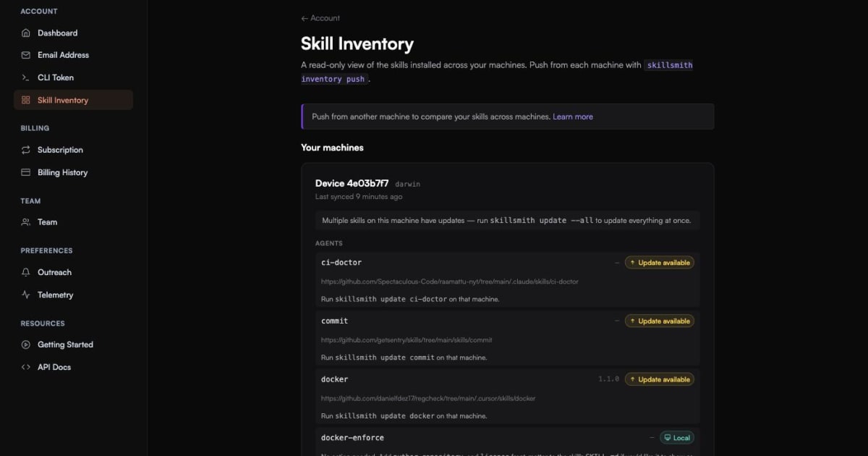This screenshot has width=868, height=456.
Task: Click the skillsmith update docker command text
Action: [x=385, y=416]
